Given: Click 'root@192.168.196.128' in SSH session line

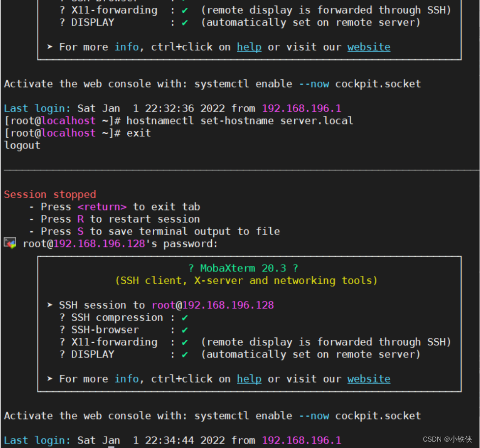Looking at the screenshot, I should pos(213,305).
